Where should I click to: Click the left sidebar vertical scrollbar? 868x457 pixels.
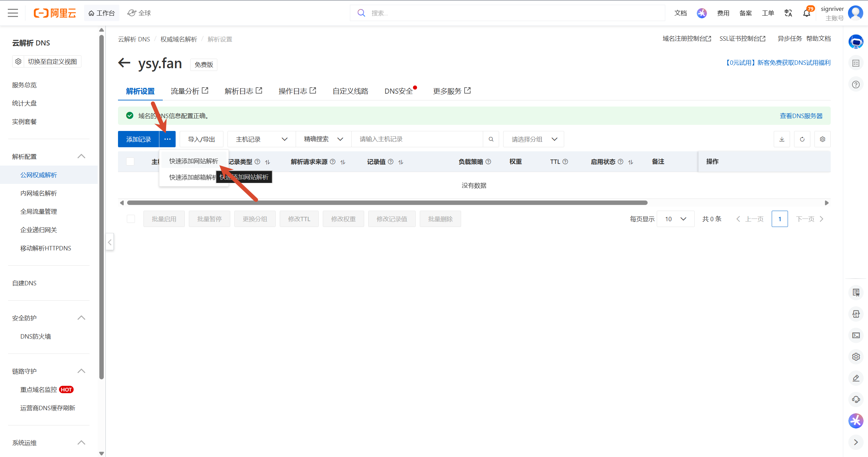101,207
